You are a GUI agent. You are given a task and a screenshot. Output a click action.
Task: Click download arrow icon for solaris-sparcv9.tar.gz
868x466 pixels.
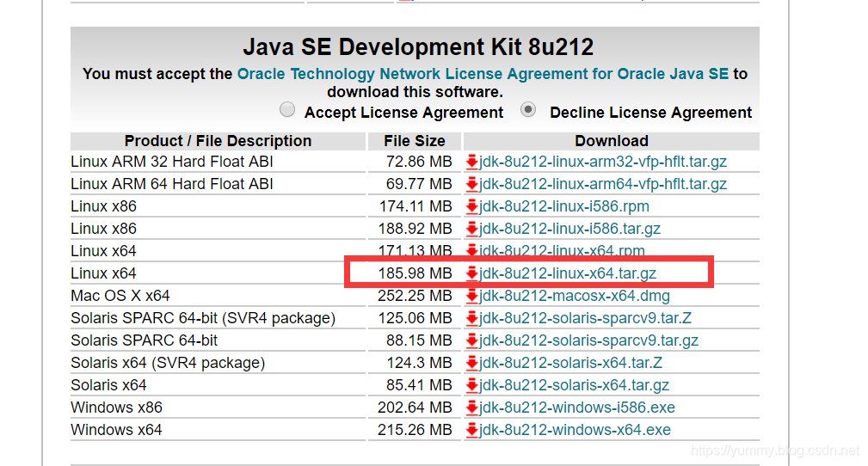[472, 341]
